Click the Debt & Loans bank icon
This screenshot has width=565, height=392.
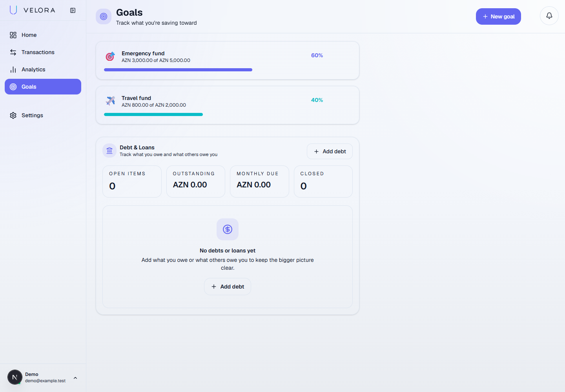pos(109,151)
